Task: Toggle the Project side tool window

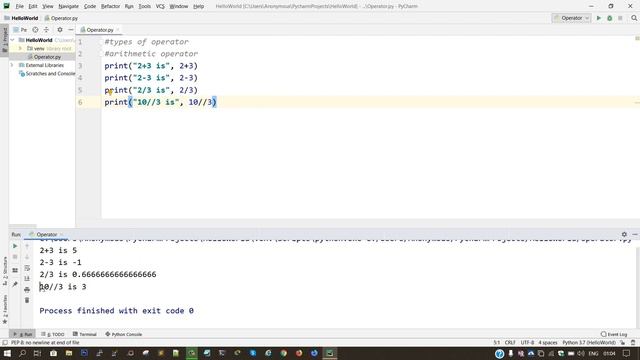Action: point(4,40)
